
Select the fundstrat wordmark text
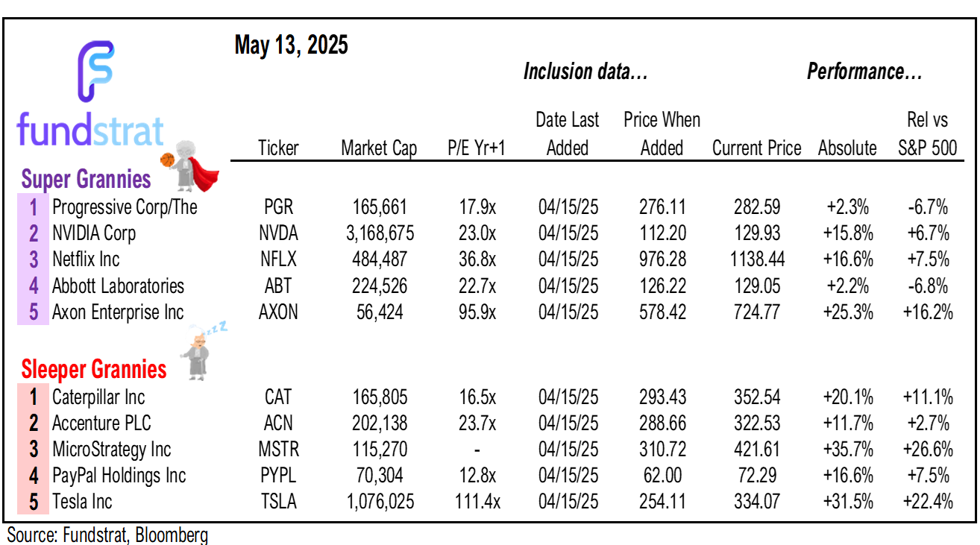(89, 132)
